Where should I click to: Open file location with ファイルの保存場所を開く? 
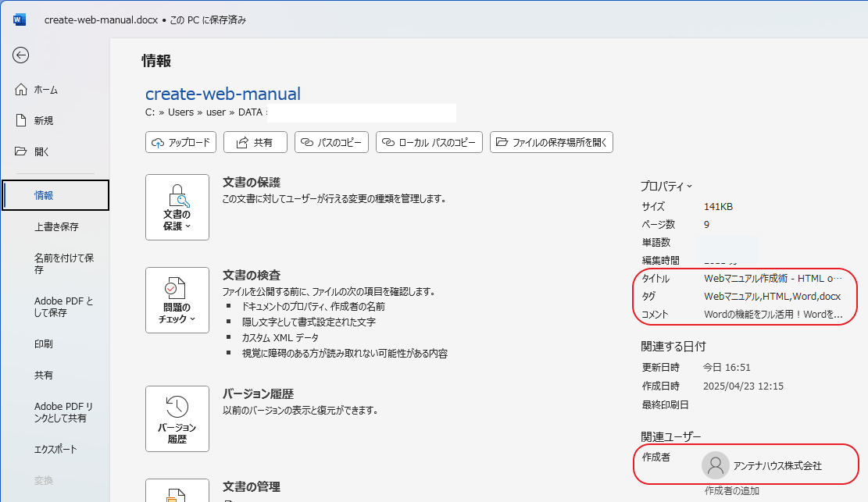click(552, 142)
